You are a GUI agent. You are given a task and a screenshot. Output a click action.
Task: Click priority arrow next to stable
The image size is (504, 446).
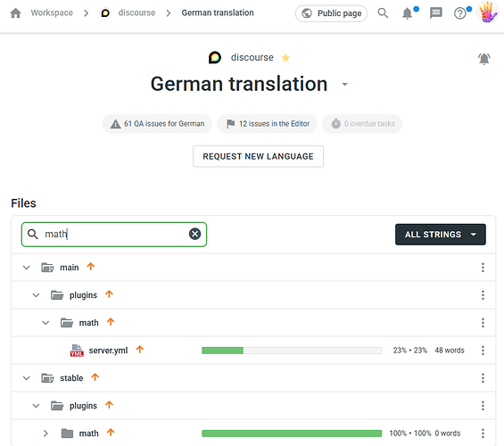click(95, 377)
